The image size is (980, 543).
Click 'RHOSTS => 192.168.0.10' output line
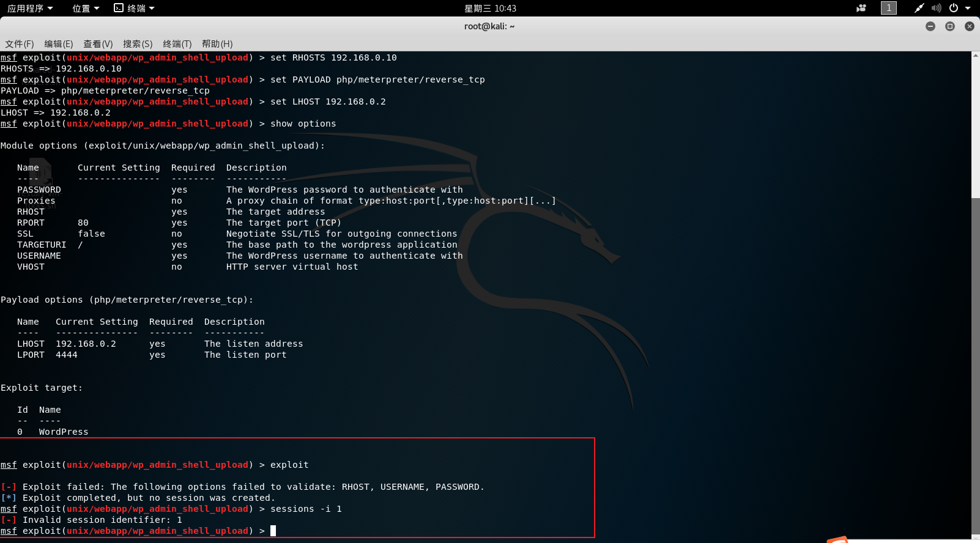pyautogui.click(x=61, y=68)
